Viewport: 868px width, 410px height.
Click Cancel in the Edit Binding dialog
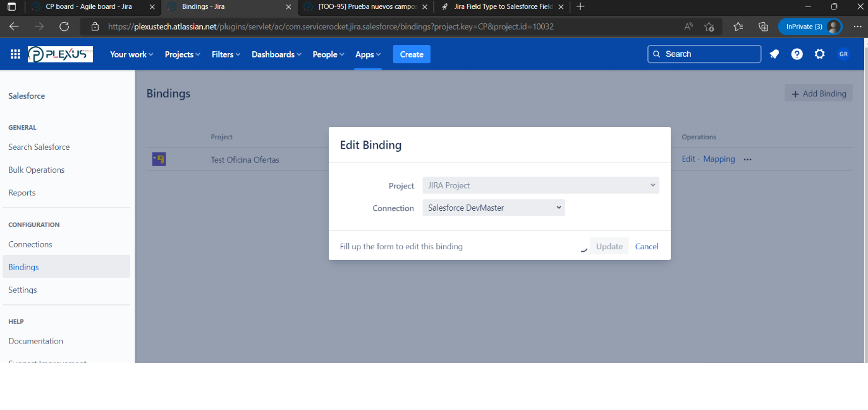[647, 246]
